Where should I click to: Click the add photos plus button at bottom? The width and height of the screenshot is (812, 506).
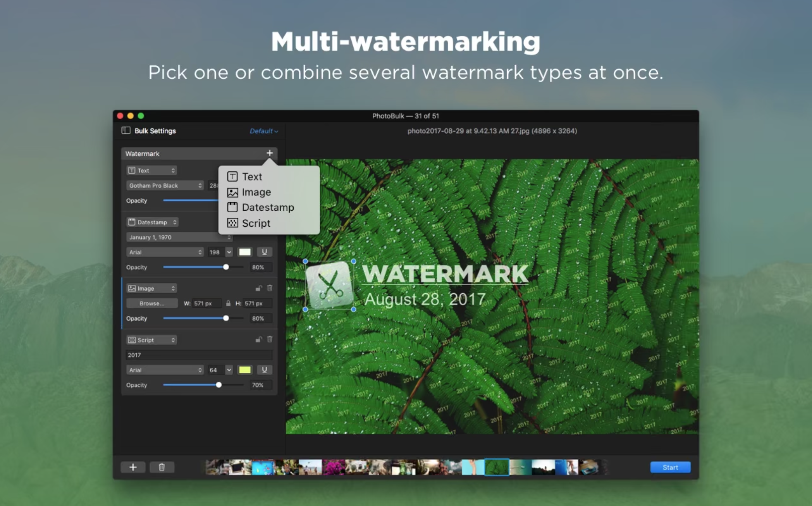tap(133, 467)
